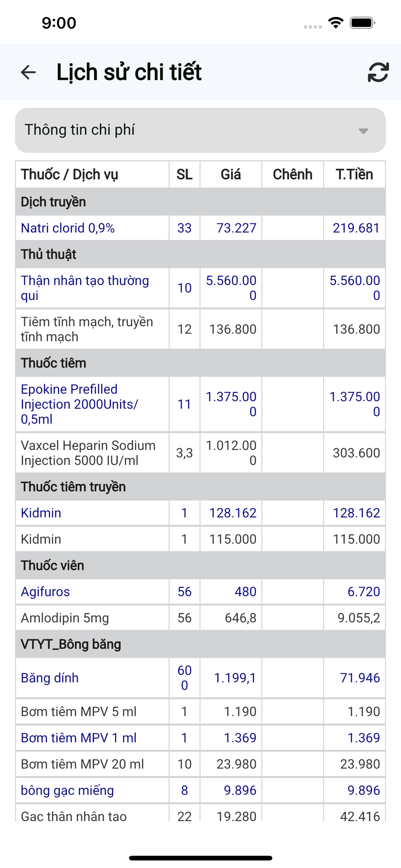Tap the Lịch sử chi tiết title
Viewport: 401px width, 868px height.
tap(129, 72)
